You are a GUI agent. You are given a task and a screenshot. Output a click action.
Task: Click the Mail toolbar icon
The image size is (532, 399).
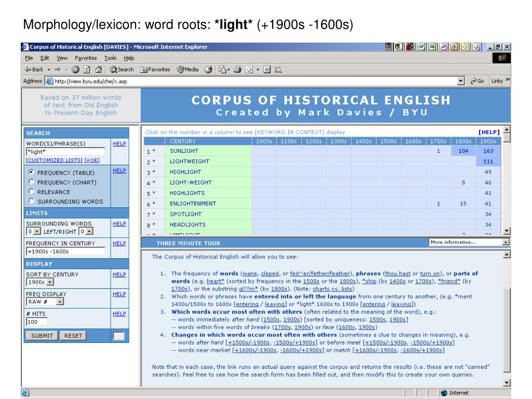222,70
